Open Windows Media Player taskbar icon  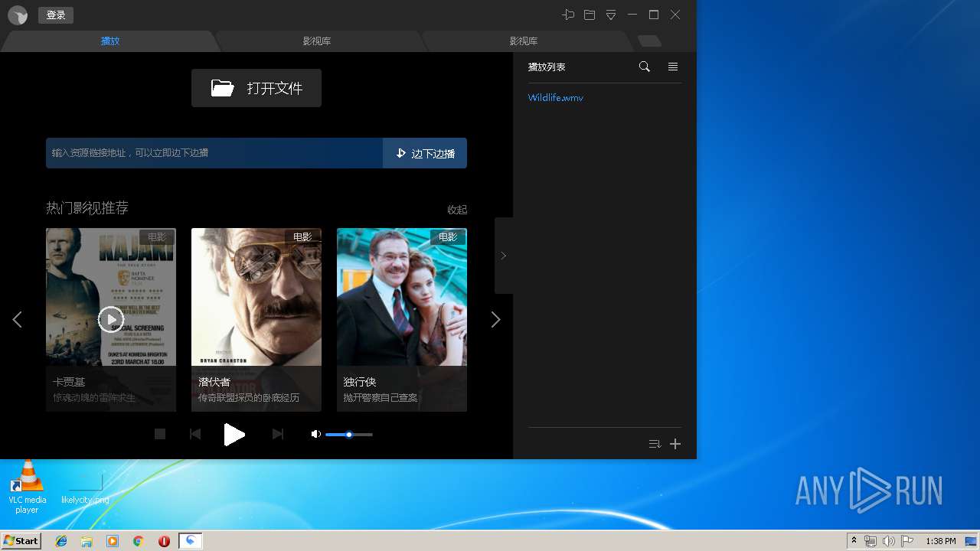[x=113, y=541]
